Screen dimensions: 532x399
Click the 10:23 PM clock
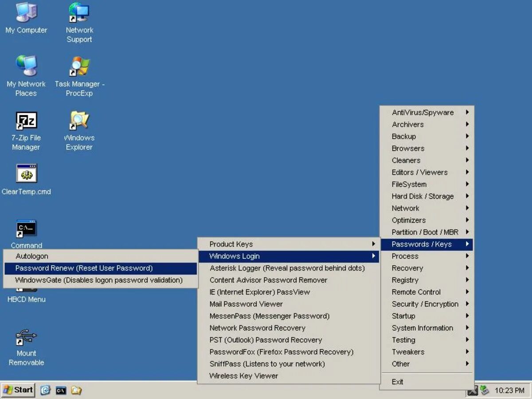509,391
